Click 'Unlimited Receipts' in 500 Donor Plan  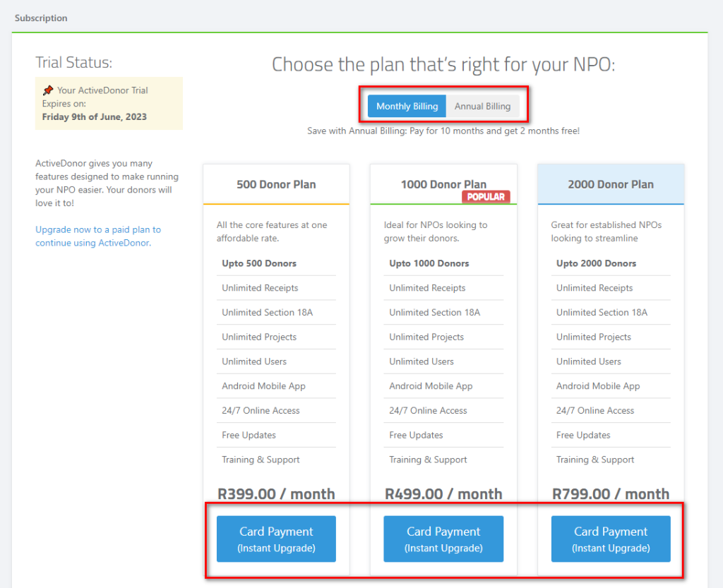click(276, 288)
